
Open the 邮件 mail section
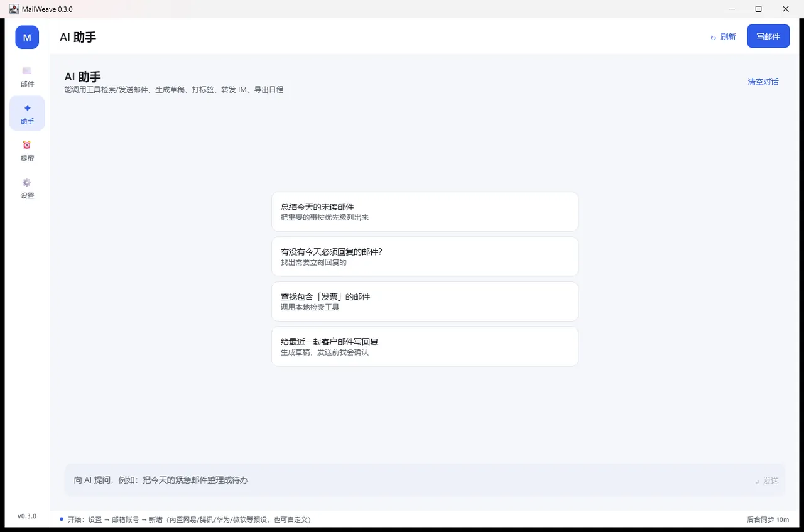click(27, 77)
